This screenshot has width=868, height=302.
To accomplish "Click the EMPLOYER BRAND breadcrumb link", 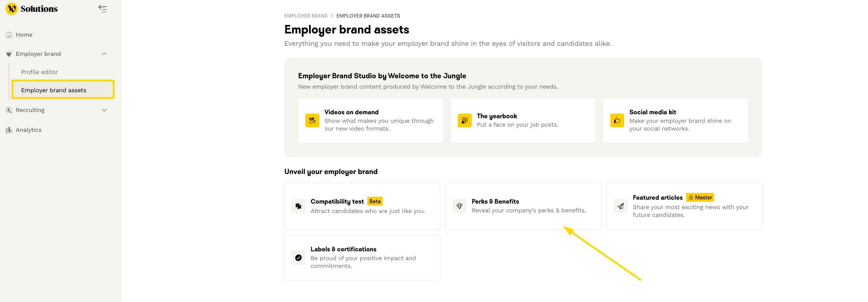I will pos(306,16).
